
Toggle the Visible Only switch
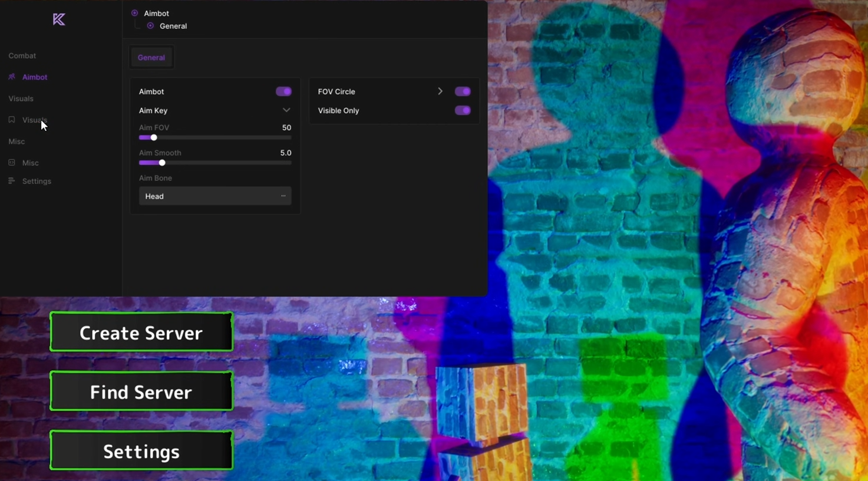463,110
